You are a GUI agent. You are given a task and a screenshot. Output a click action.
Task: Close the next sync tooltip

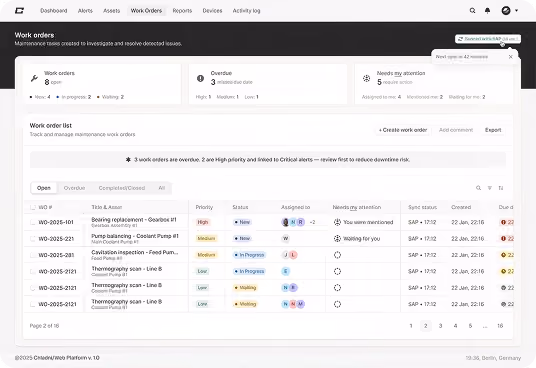point(511,57)
